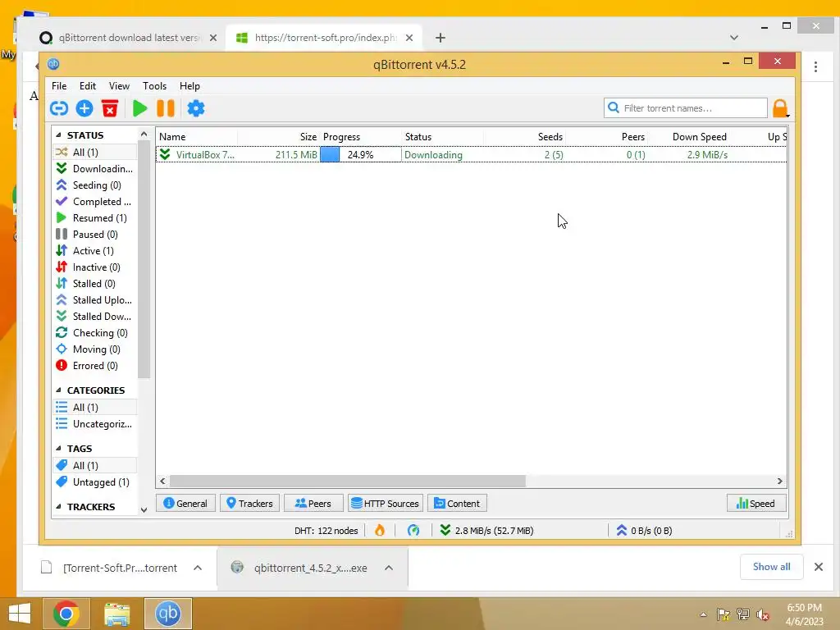Open the File menu

pyautogui.click(x=59, y=85)
